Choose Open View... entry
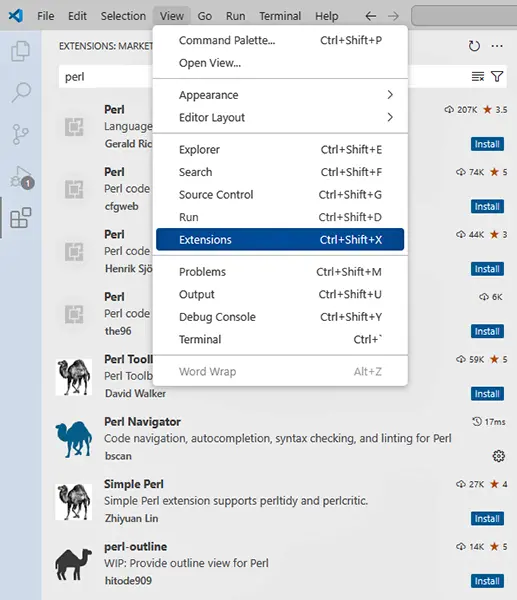 pos(280,63)
